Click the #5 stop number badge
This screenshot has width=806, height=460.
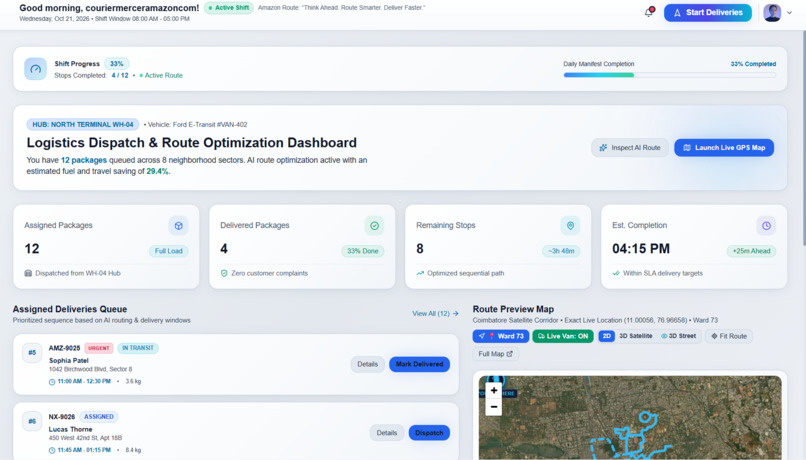(32, 353)
